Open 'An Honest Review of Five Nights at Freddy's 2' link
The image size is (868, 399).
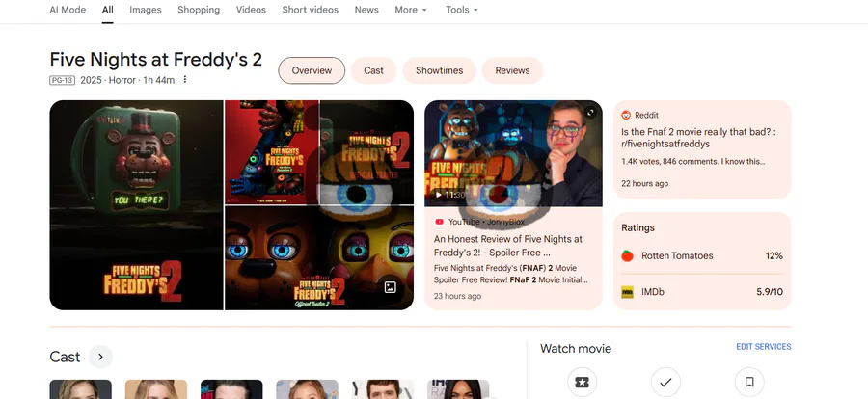click(508, 247)
